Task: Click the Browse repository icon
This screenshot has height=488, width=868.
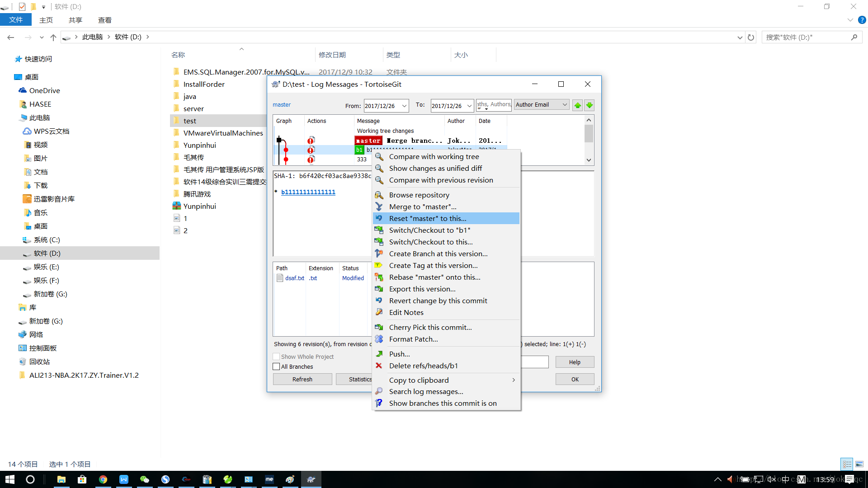Action: 379,195
